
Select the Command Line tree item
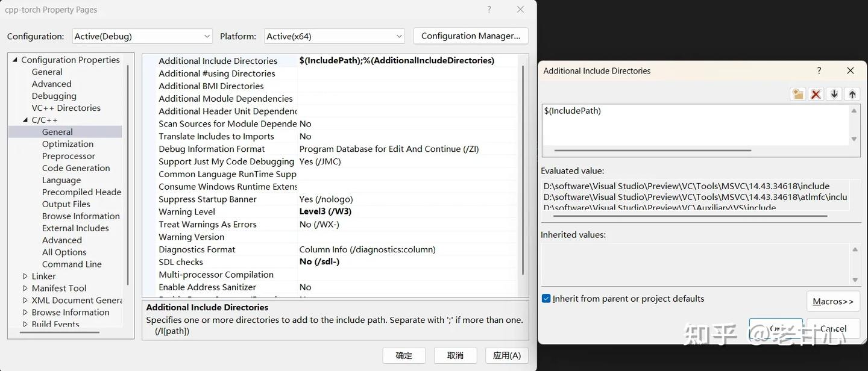tap(72, 264)
